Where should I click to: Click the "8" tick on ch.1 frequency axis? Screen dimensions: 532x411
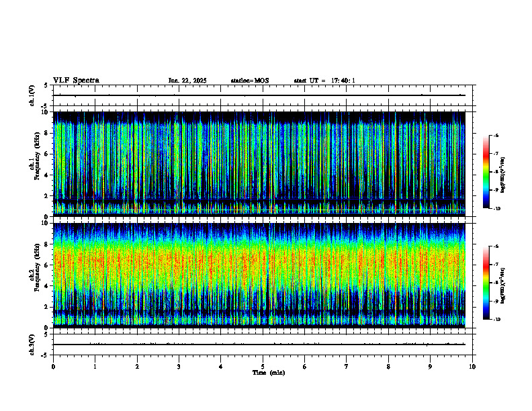coord(46,133)
